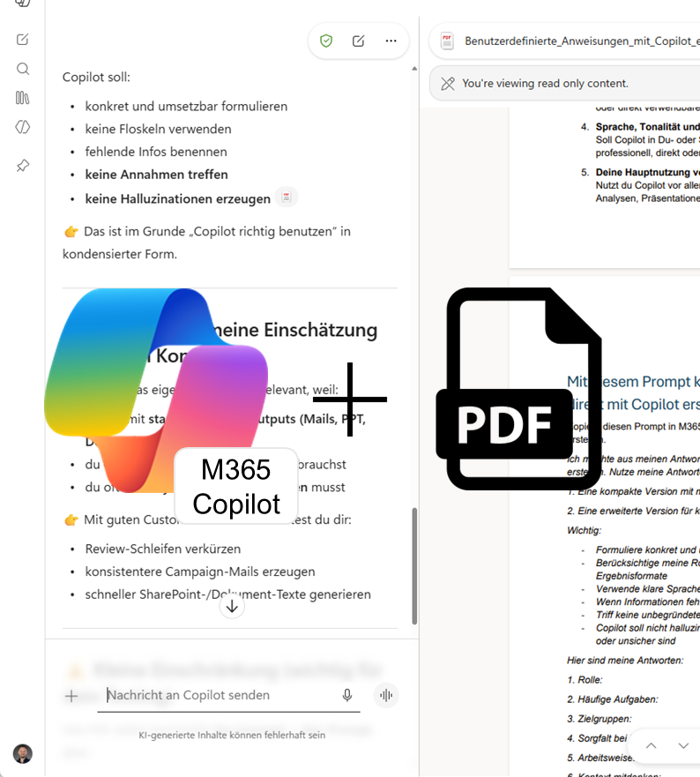The height and width of the screenshot is (777, 700).
Task: Click the PDF file icon in preview header
Action: point(447,41)
